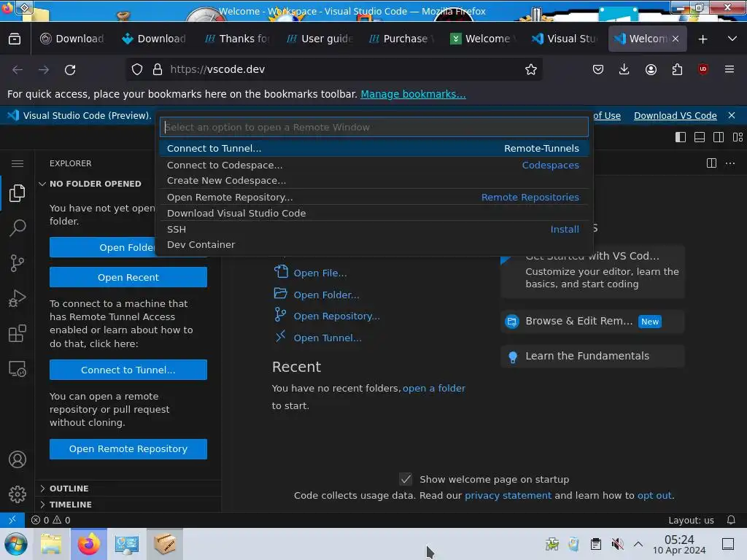
Task: Open editor More Actions ellipsis
Action: 729,163
